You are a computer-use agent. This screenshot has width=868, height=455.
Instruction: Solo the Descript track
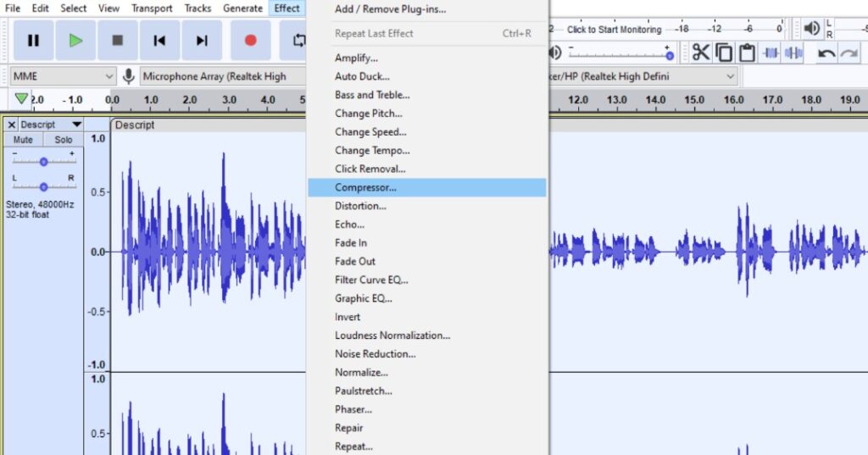[x=64, y=140]
